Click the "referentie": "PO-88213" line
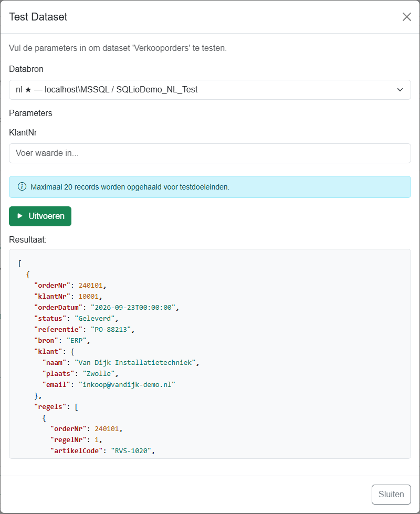420x514 pixels. pos(84,329)
